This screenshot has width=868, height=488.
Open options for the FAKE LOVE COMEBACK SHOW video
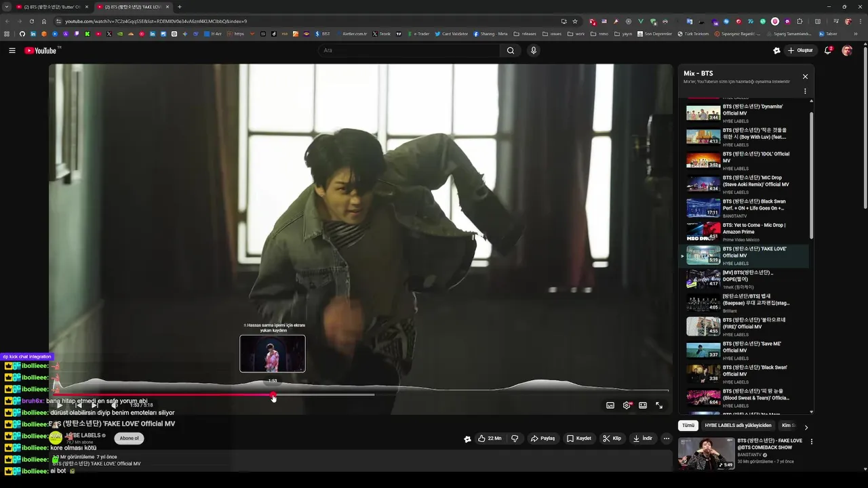tap(811, 442)
